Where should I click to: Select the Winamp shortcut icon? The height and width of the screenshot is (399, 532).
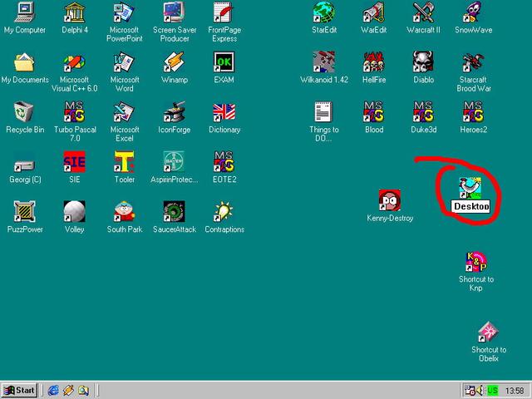click(x=174, y=62)
